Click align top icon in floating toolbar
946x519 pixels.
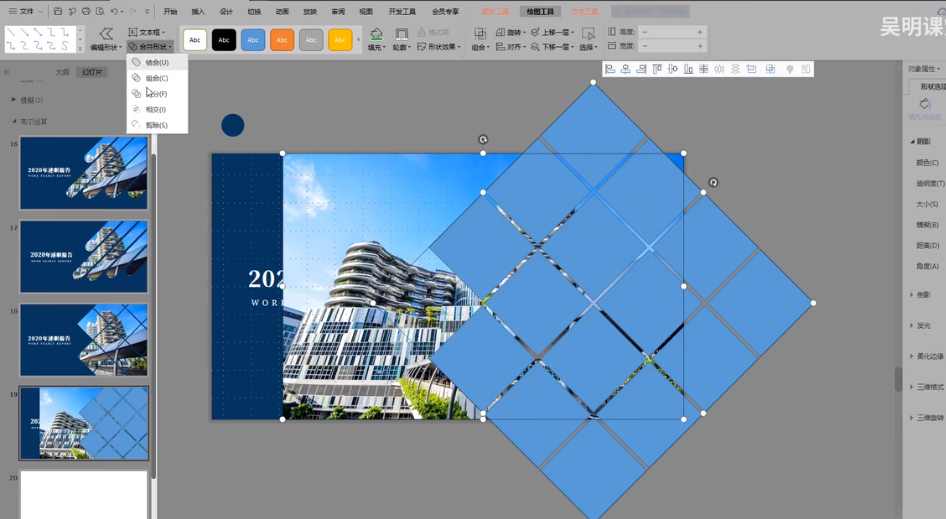tap(657, 69)
